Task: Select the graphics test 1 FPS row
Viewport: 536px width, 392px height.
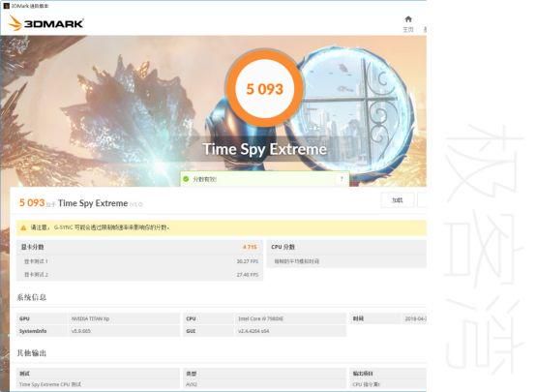Action: (x=140, y=261)
